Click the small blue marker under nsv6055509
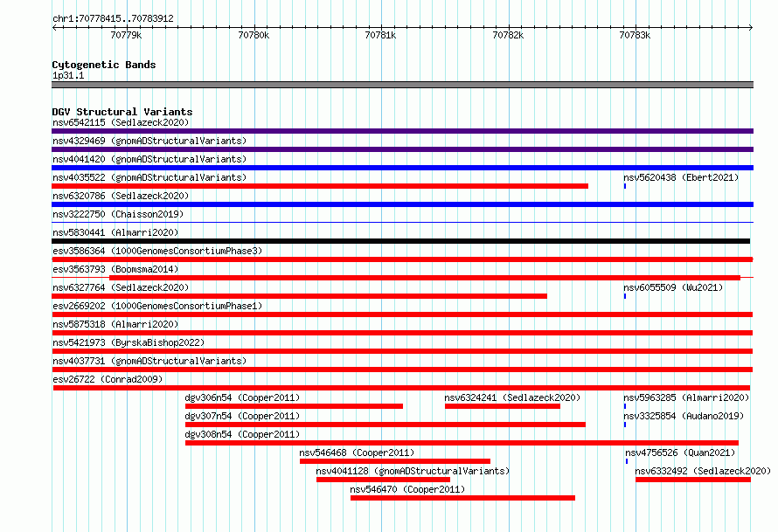This screenshot has height=532, width=778. (625, 296)
